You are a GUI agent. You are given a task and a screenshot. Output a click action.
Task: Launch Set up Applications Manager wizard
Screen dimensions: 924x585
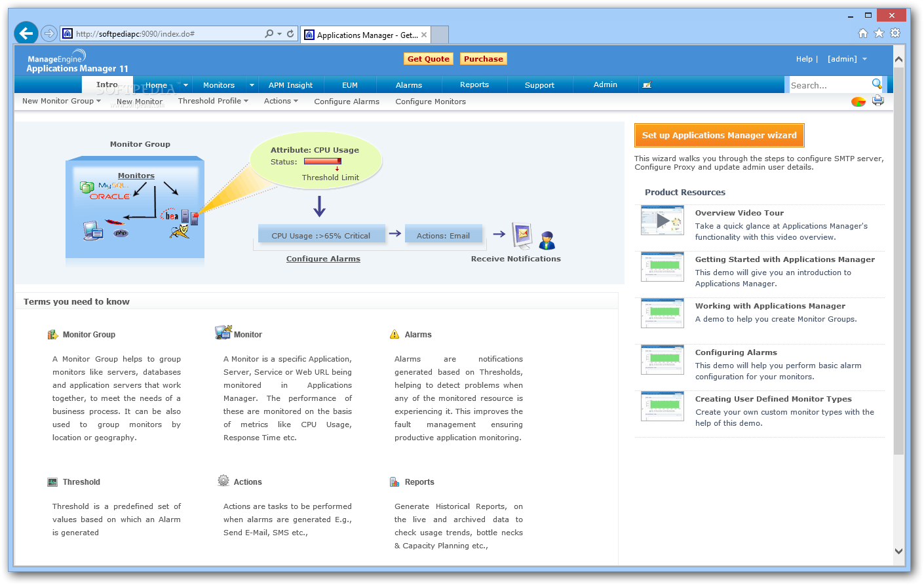tap(720, 136)
